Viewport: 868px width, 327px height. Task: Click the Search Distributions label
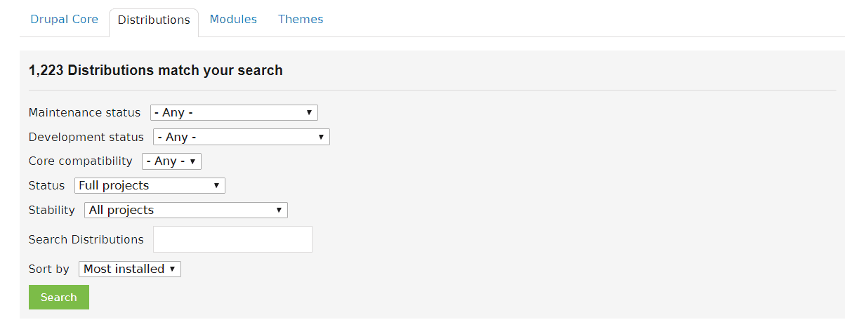click(x=86, y=239)
